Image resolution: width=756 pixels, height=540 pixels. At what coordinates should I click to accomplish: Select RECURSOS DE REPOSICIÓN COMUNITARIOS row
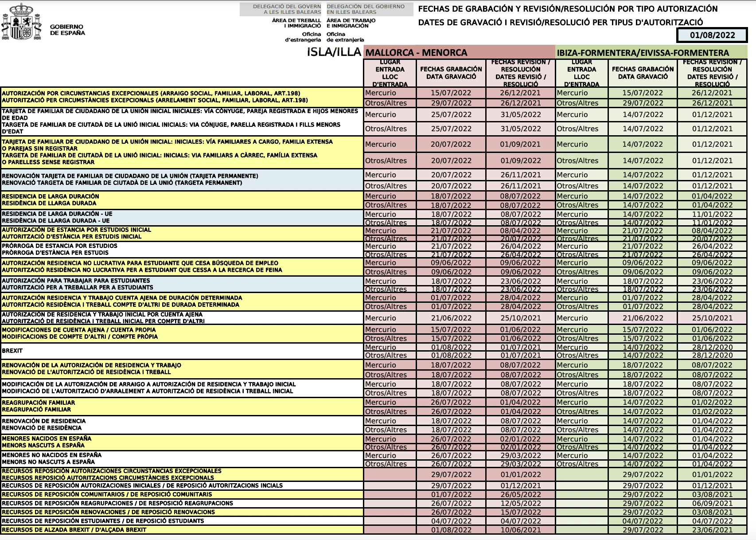[182, 494]
